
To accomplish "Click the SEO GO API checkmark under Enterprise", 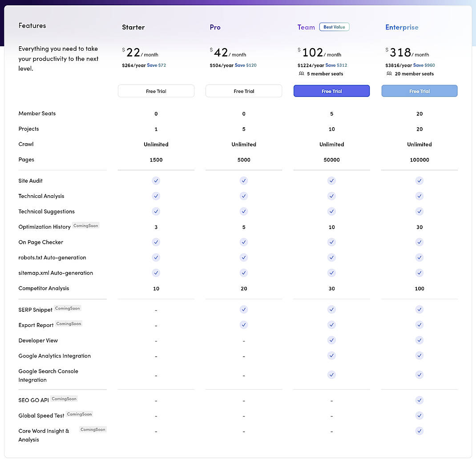I will [x=419, y=400].
